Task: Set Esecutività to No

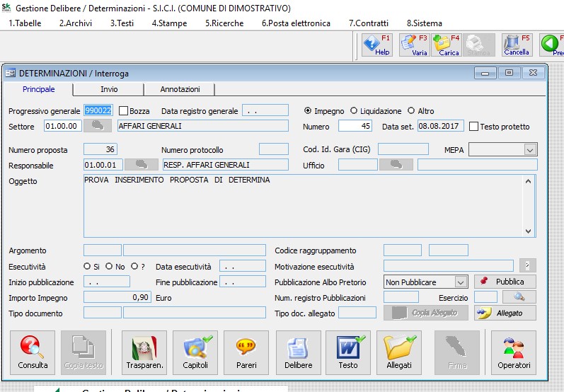Action: pos(109,266)
